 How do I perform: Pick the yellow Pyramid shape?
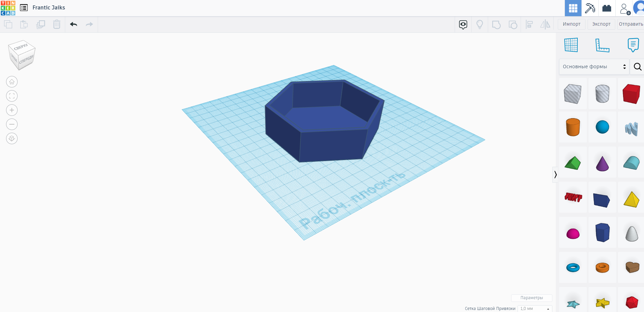631,199
